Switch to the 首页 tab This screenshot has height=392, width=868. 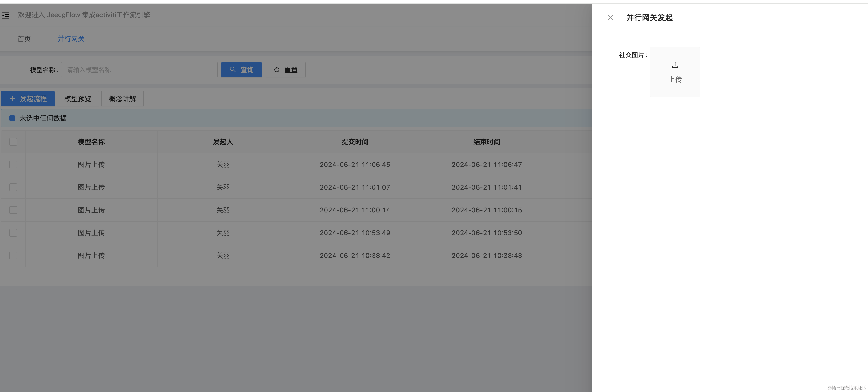click(x=24, y=39)
